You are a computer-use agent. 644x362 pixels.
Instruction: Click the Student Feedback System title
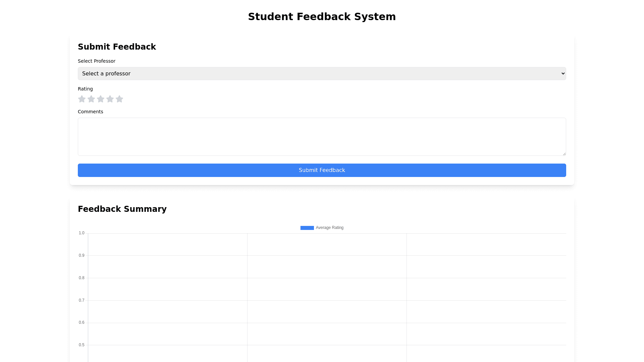(x=322, y=17)
